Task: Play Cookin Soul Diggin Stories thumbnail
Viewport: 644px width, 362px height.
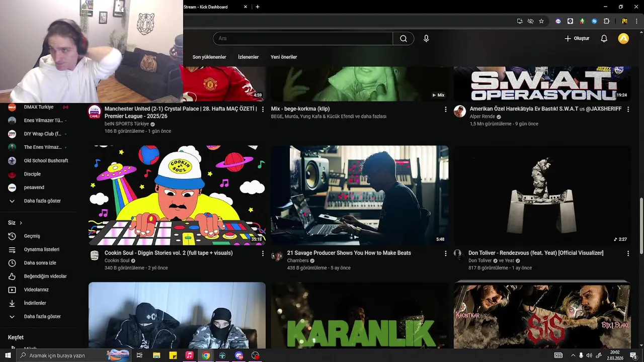Action: [177, 196]
